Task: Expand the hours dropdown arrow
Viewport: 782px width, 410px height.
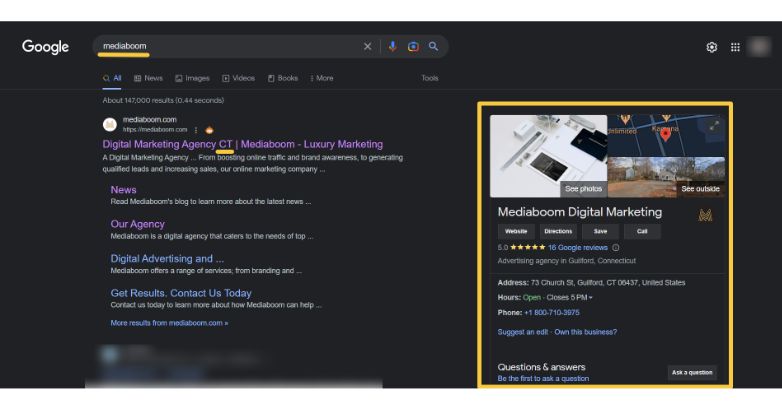Action: [x=590, y=298]
